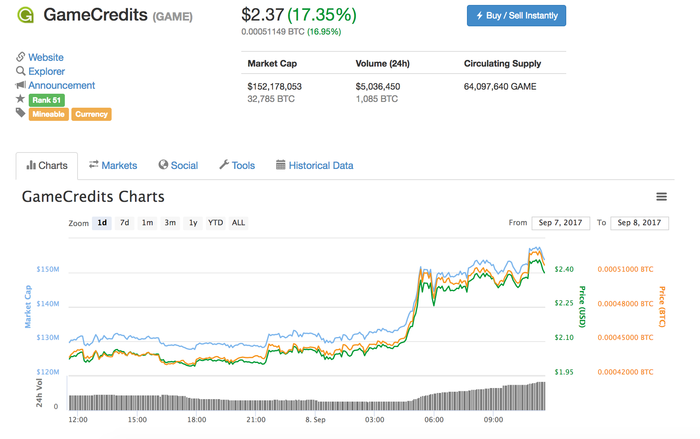Click the 1,085 BTC volume value
This screenshot has height=439, width=700.
point(376,99)
